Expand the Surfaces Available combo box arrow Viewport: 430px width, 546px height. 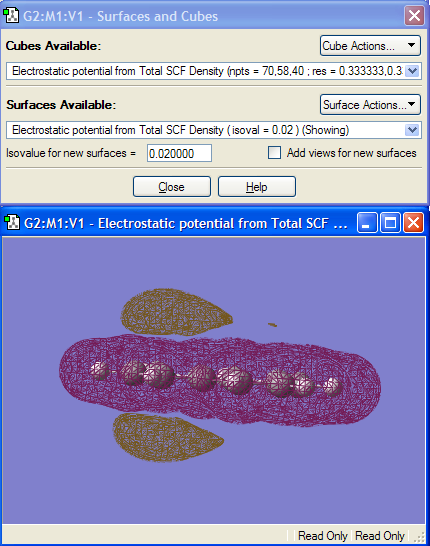(x=413, y=130)
